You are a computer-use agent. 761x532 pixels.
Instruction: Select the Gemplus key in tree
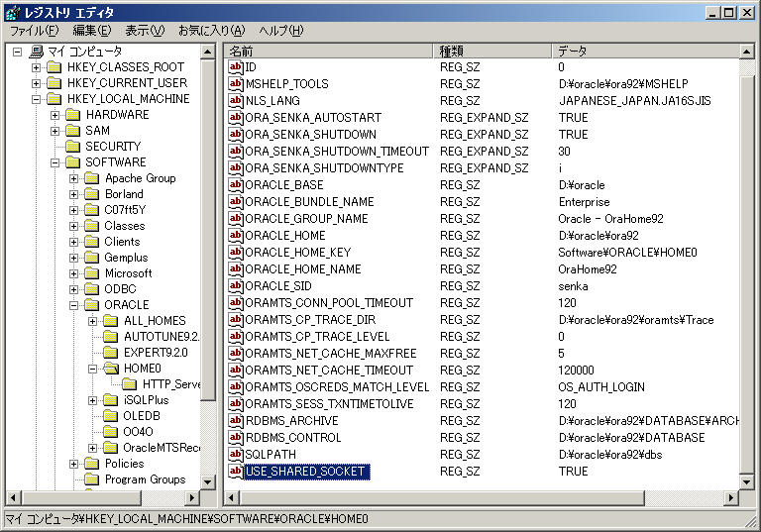pyautogui.click(x=126, y=258)
